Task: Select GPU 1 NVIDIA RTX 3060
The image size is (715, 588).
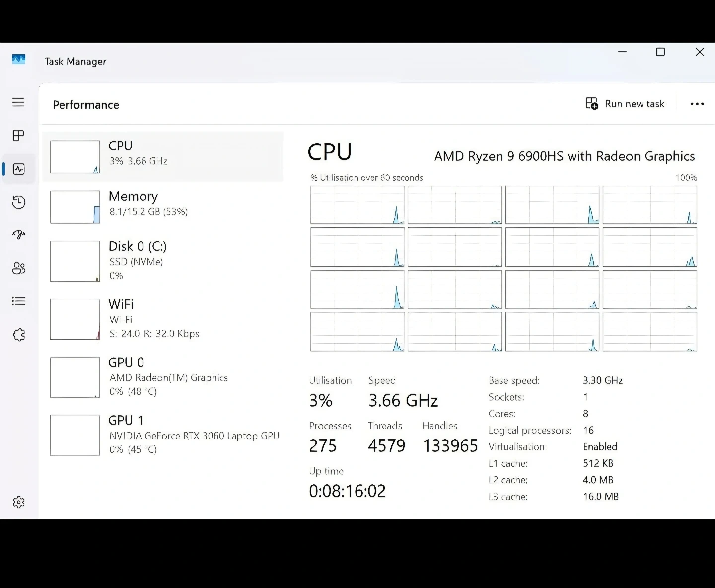Action: [163, 435]
